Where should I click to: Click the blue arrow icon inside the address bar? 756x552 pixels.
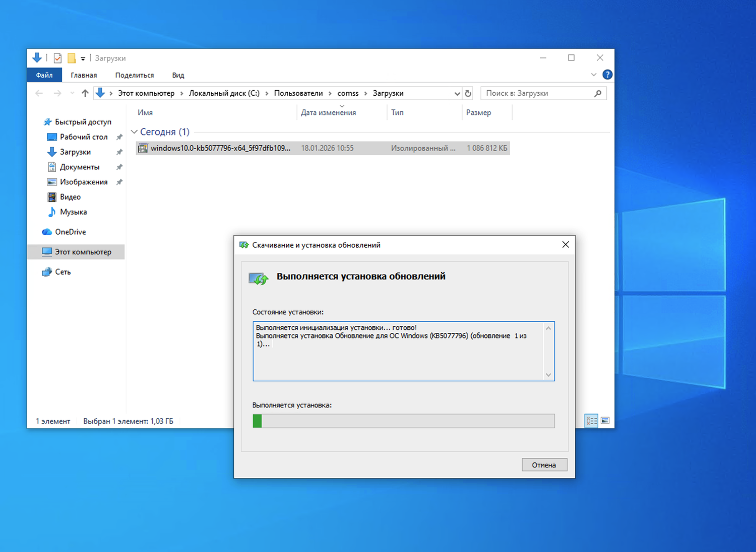click(100, 93)
